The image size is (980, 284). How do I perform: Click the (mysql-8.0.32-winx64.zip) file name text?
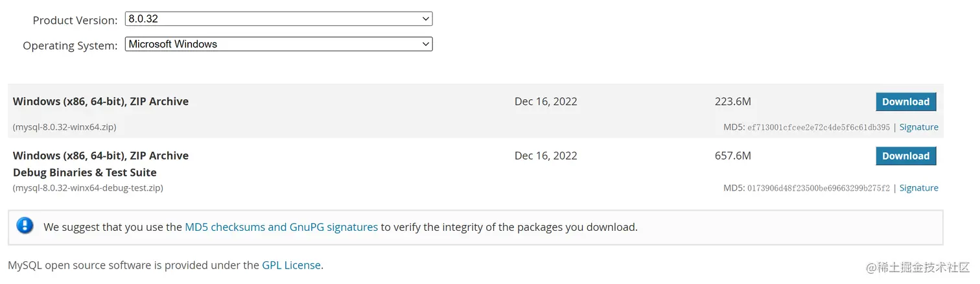(65, 127)
